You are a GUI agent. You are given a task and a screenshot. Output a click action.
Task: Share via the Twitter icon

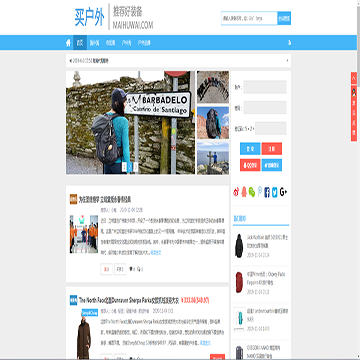(x=274, y=192)
